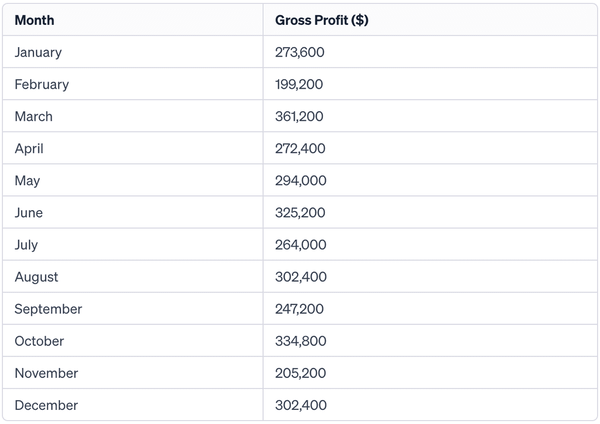Viewport: 600px width, 424px height.
Task: Click the 361,200 profit value
Action: (x=299, y=116)
